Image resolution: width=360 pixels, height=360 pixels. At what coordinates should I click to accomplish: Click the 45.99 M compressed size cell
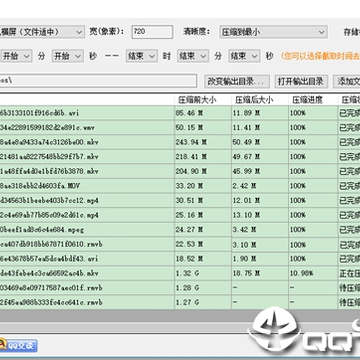point(260,171)
